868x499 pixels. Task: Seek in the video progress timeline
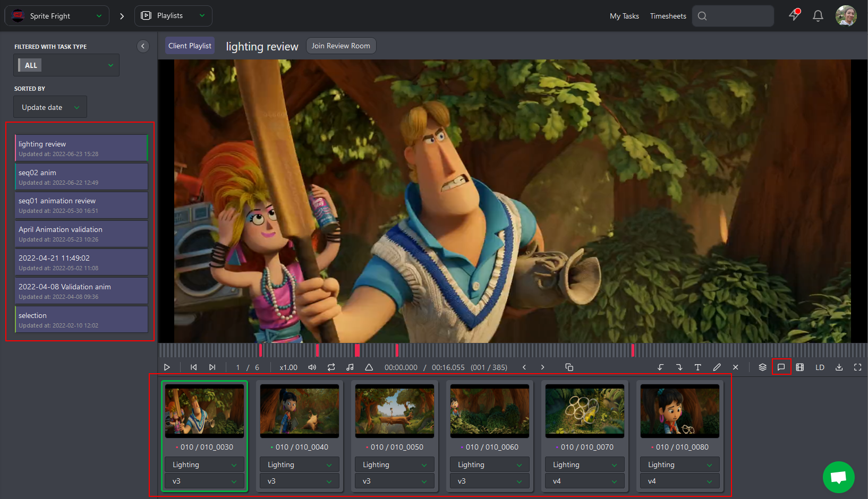pyautogui.click(x=513, y=350)
